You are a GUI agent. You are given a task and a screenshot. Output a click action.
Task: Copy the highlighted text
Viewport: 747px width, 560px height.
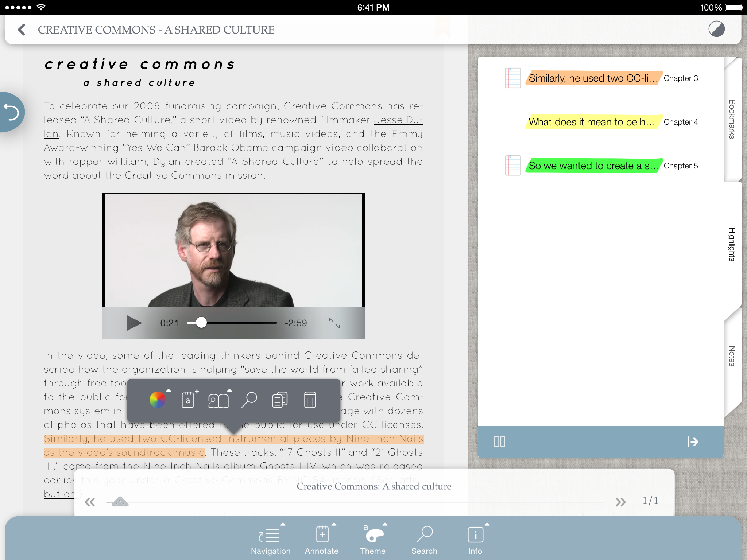click(280, 400)
